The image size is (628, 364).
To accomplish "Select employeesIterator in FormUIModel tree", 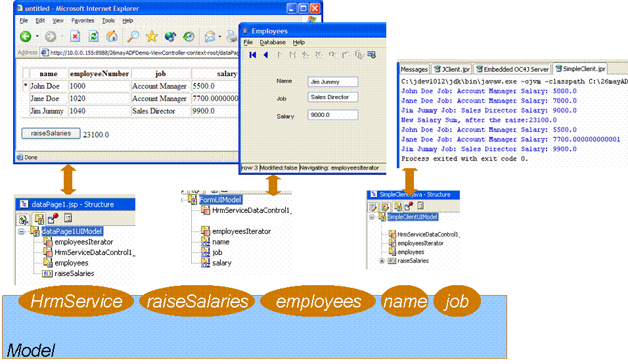I will click(x=241, y=231).
